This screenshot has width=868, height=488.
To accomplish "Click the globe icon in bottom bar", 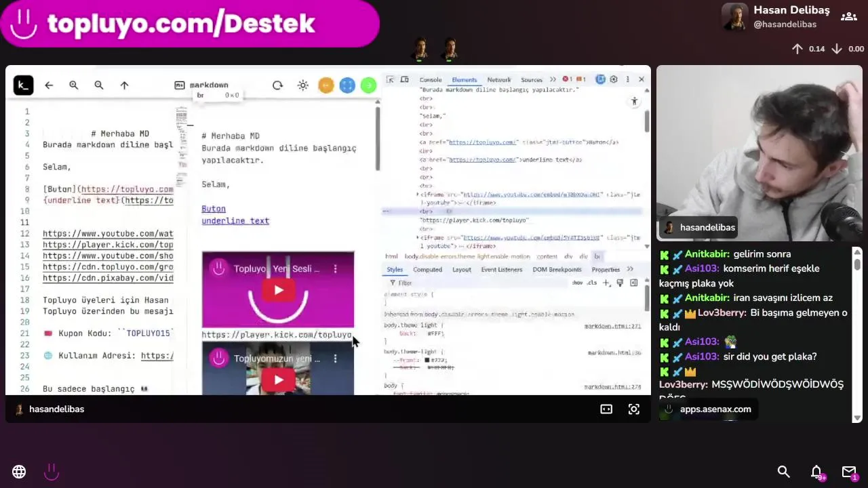I will (x=19, y=472).
